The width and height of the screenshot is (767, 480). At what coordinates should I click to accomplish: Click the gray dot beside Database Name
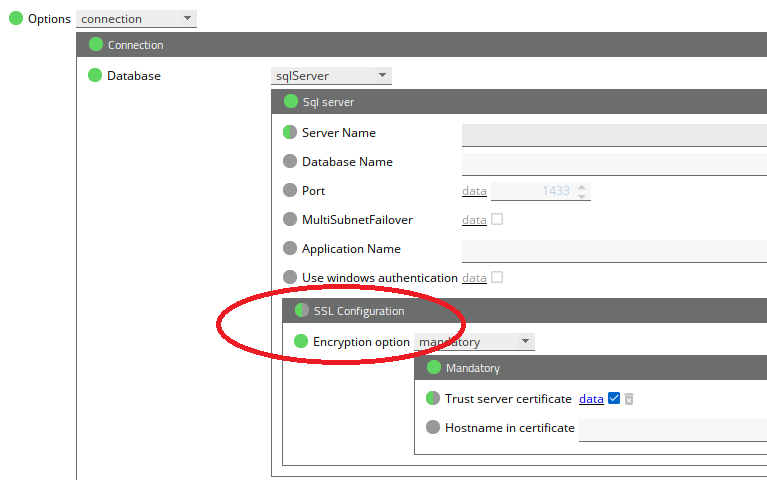coord(290,161)
